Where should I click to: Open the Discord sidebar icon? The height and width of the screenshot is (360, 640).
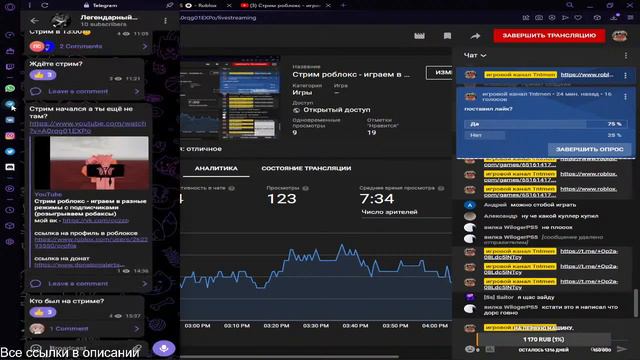pyautogui.click(x=10, y=167)
